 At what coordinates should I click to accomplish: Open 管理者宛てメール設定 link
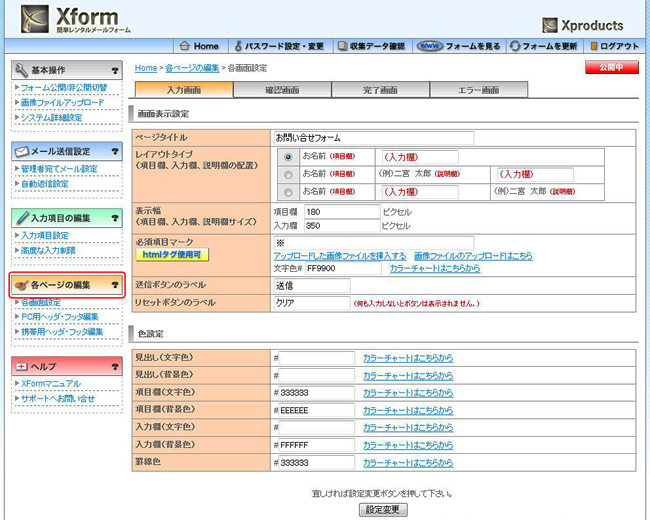coord(59,169)
